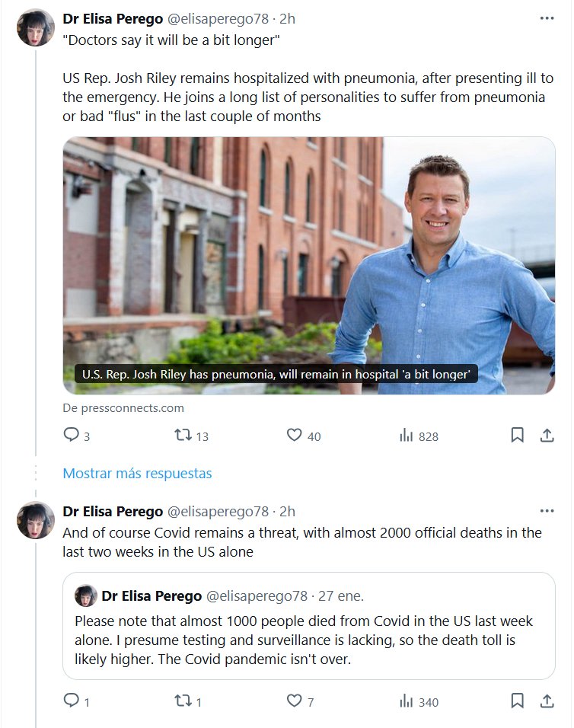
Task: Reply to the Covid deaths tweet
Action: tap(72, 701)
